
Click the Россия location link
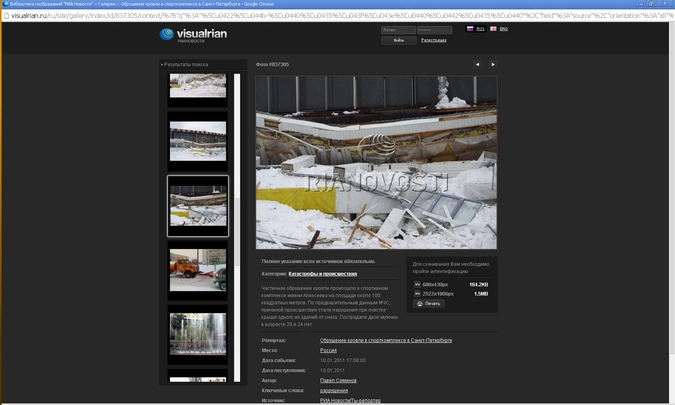click(x=328, y=350)
